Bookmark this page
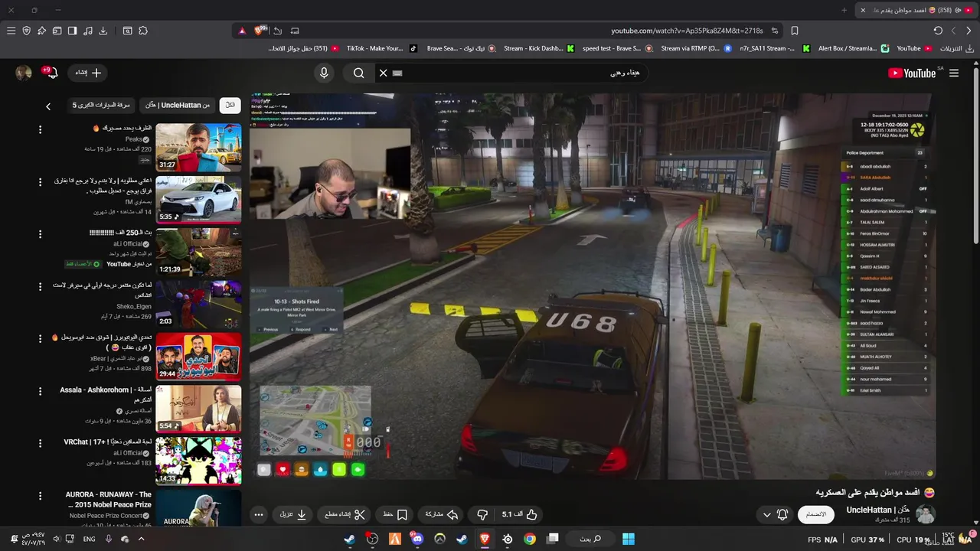 pyautogui.click(x=795, y=31)
